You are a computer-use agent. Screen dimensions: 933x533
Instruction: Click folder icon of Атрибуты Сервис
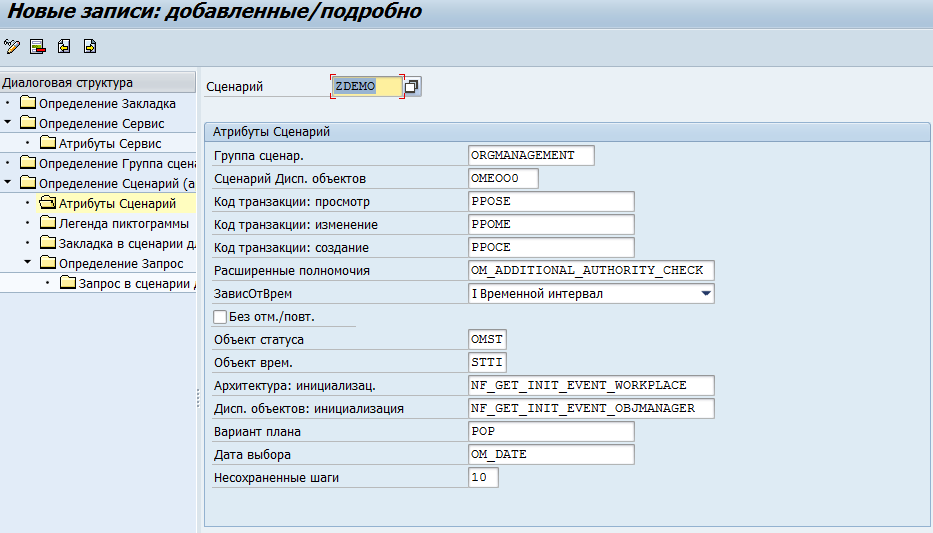click(x=48, y=143)
